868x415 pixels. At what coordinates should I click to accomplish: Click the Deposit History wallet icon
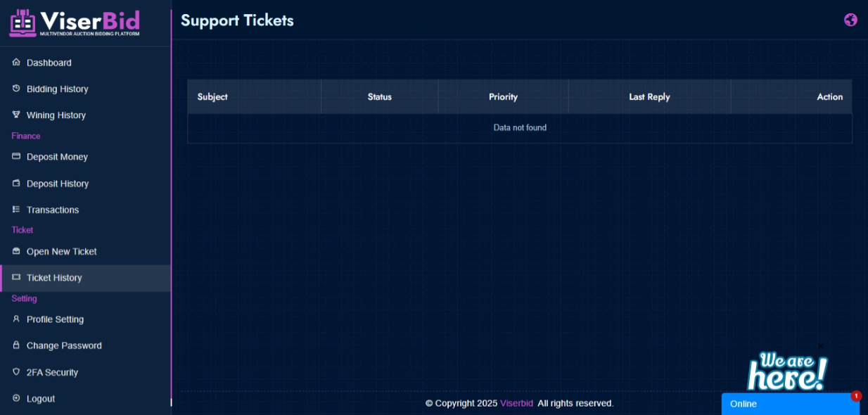point(16,184)
